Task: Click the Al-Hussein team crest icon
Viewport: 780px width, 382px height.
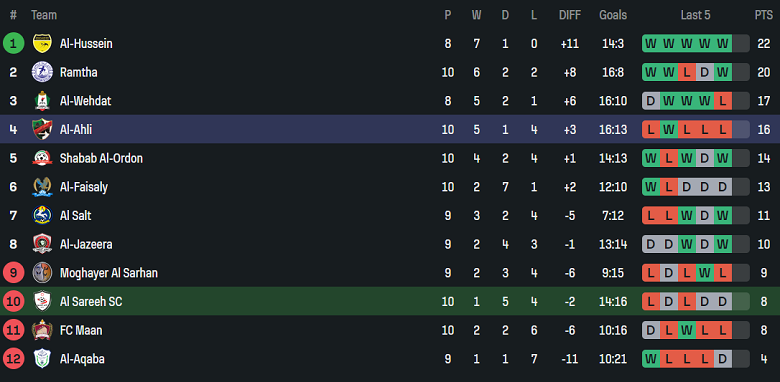Action: point(42,43)
